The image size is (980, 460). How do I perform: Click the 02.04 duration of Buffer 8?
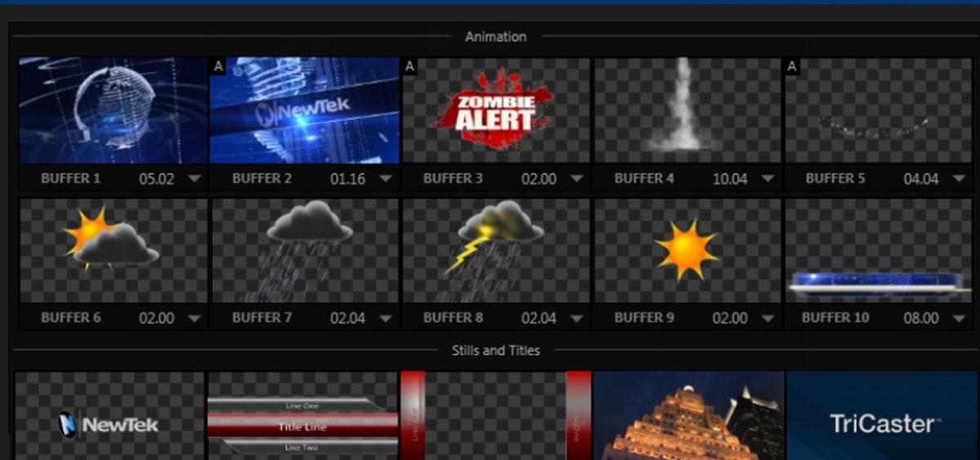539,319
